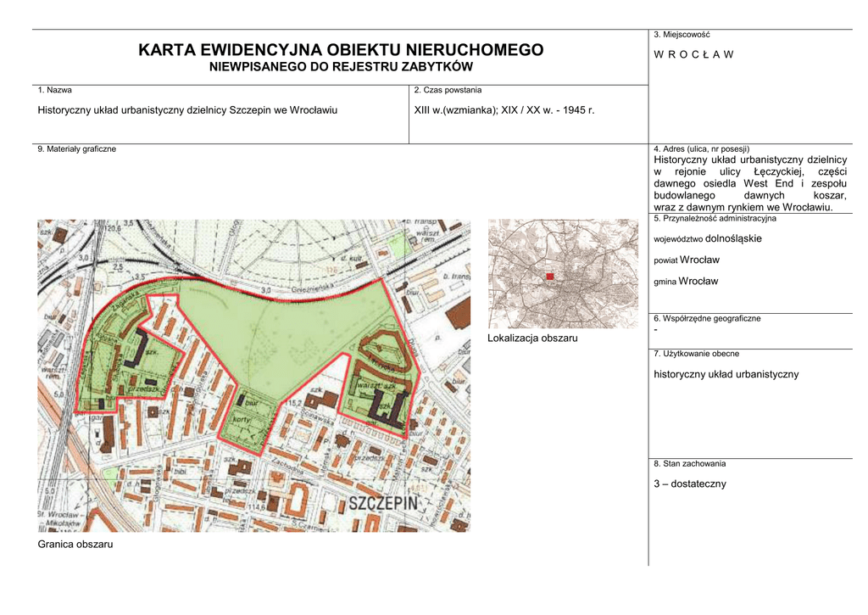
Task: Open the Szczepin district boundary map
Action: (253, 375)
